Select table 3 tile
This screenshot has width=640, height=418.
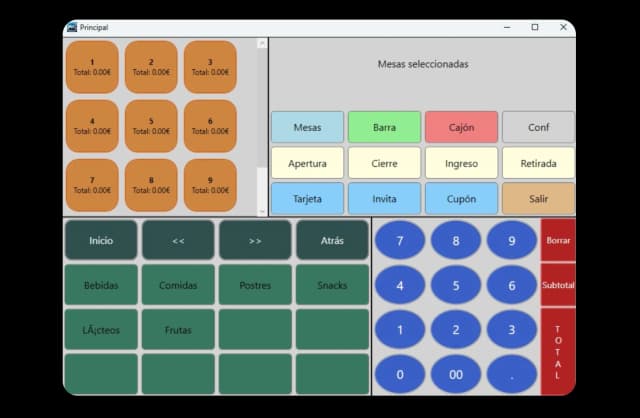[x=210, y=67]
